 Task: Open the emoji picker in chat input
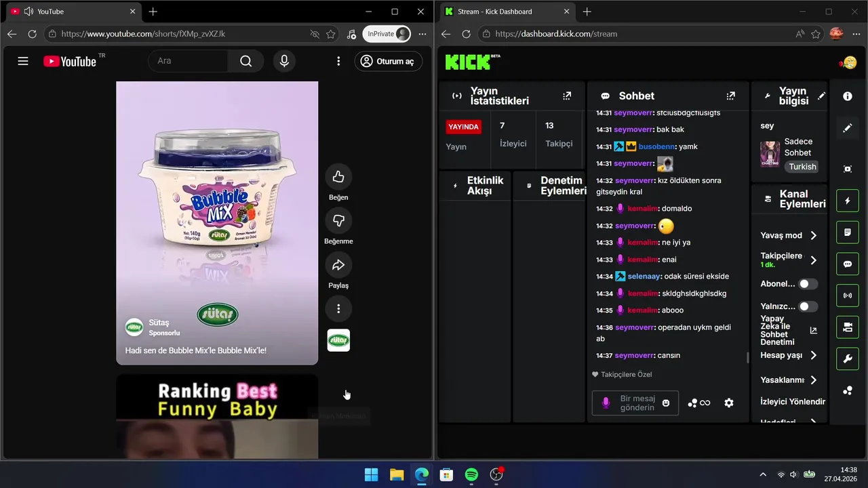coord(666,403)
